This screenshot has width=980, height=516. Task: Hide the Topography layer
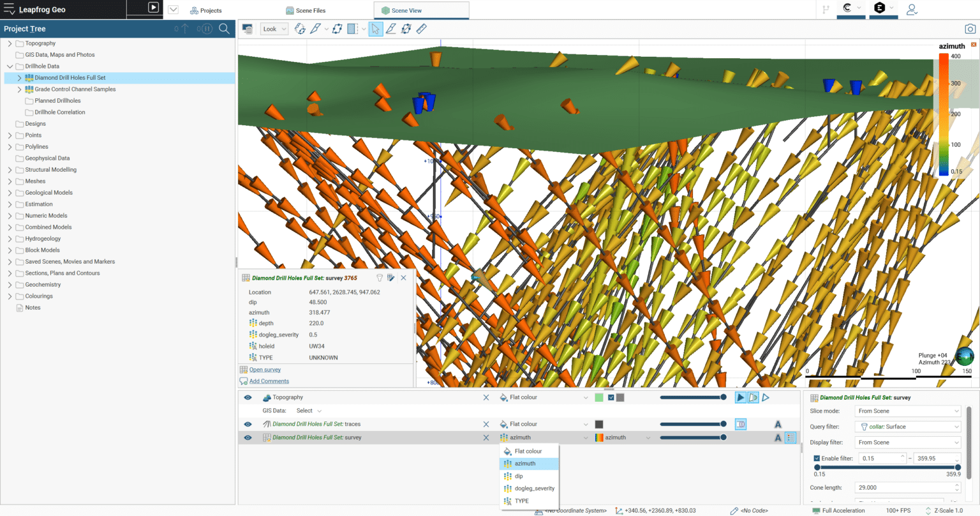pos(248,397)
